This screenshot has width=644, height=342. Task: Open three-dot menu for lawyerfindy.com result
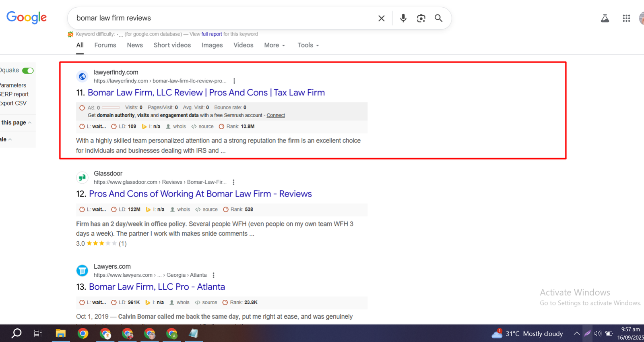coord(234,81)
